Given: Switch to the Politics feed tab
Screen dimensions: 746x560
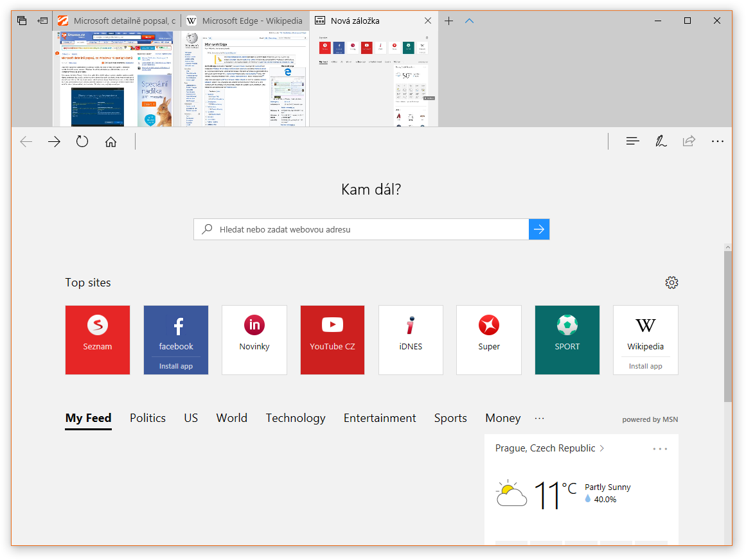Looking at the screenshot, I should coord(148,418).
